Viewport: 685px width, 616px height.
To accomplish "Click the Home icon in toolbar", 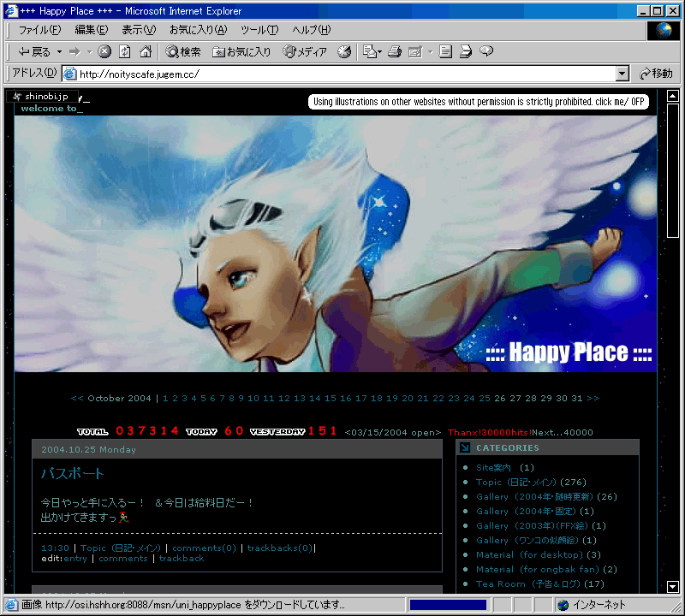I will pos(146,52).
